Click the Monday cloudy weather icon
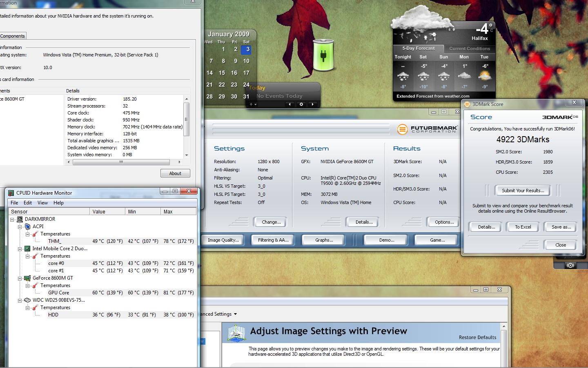This screenshot has height=368, width=588. 464,76
